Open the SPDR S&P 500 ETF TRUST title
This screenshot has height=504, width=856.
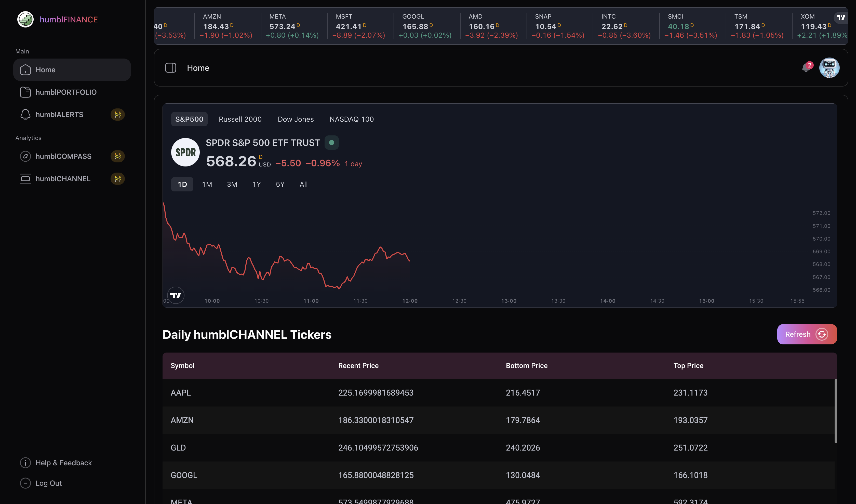tap(263, 143)
